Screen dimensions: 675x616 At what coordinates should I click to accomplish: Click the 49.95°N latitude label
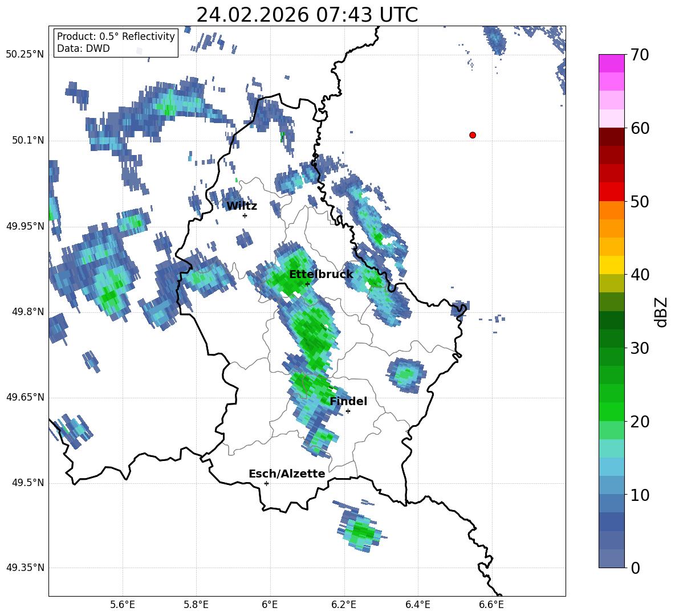tap(25, 226)
